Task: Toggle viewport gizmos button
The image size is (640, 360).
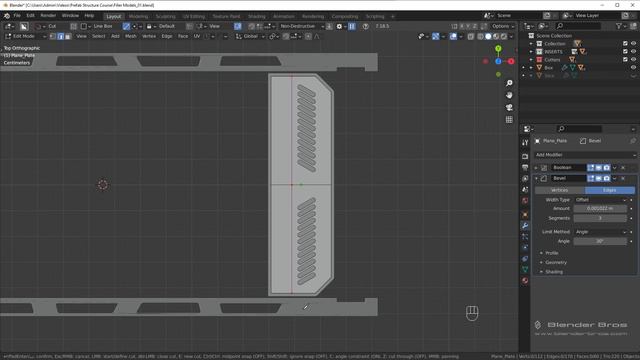Action: click(436, 36)
